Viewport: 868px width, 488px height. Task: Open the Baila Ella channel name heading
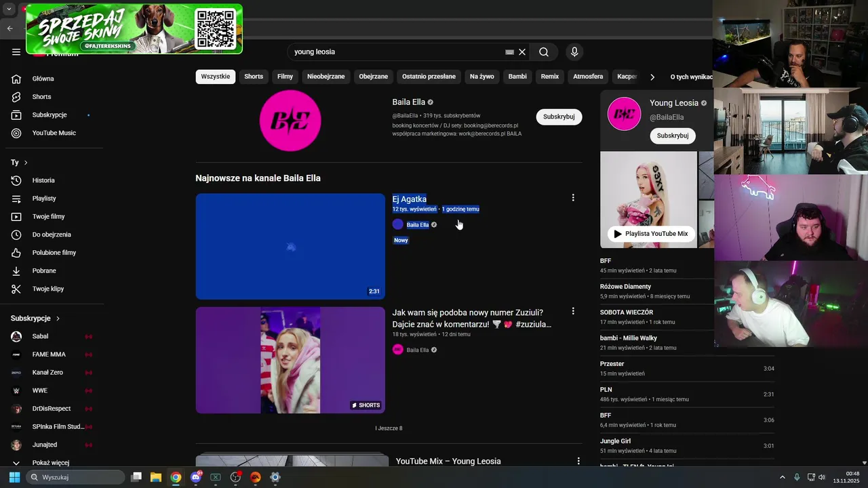coord(409,102)
